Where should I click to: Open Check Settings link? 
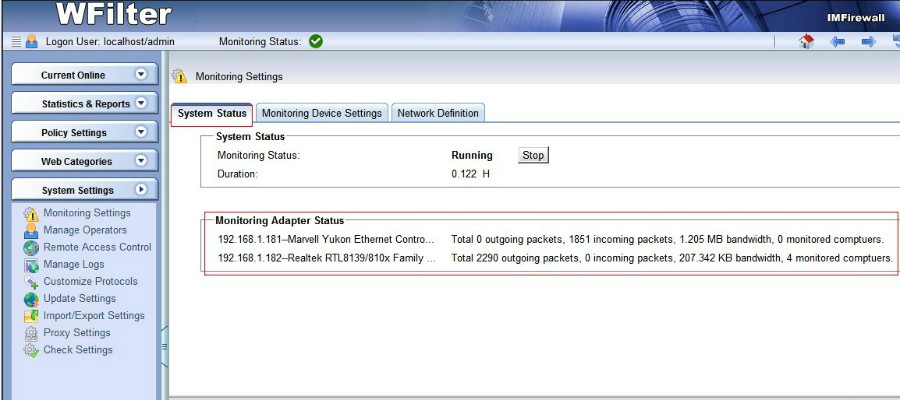(x=78, y=349)
